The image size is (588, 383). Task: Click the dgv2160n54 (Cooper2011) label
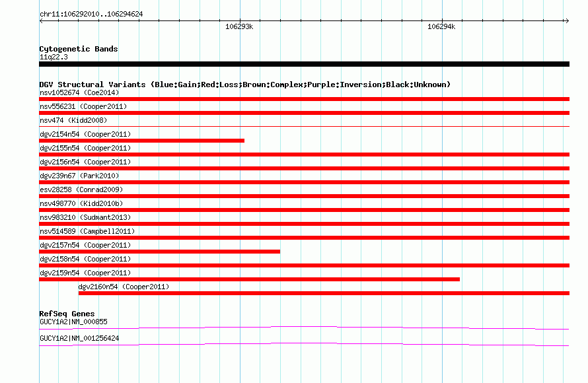point(124,287)
